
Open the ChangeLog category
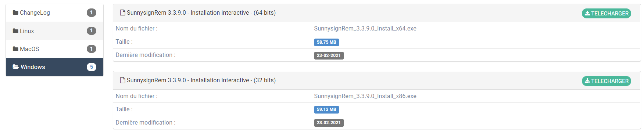54,13
